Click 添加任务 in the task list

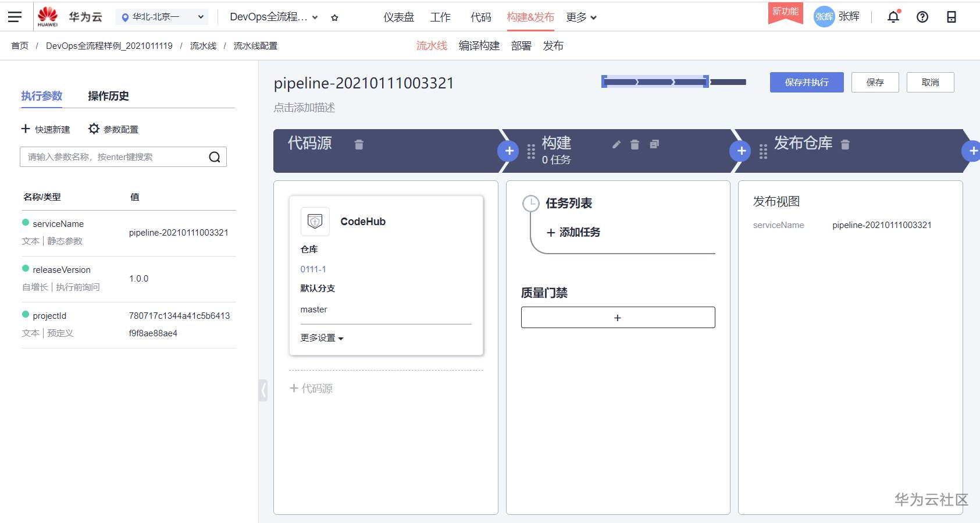coord(573,232)
